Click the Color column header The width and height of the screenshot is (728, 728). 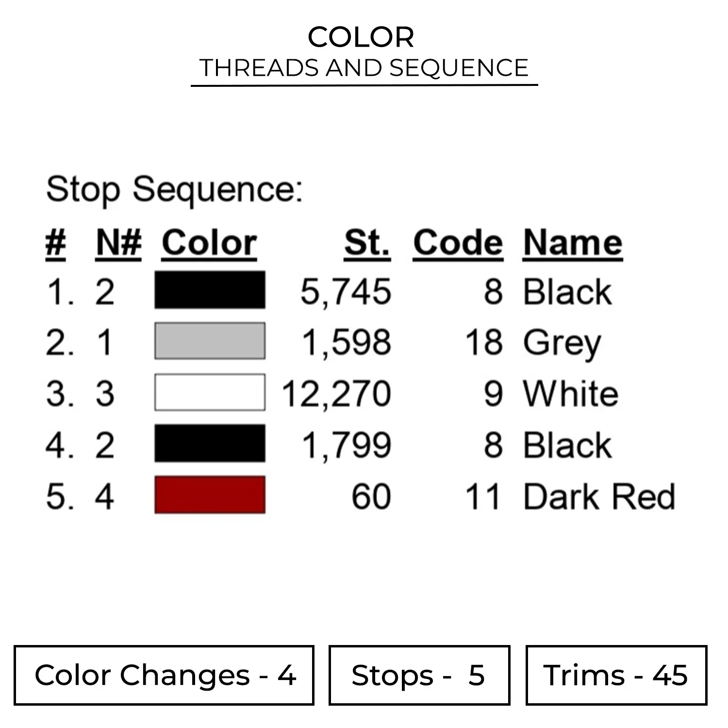209,243
